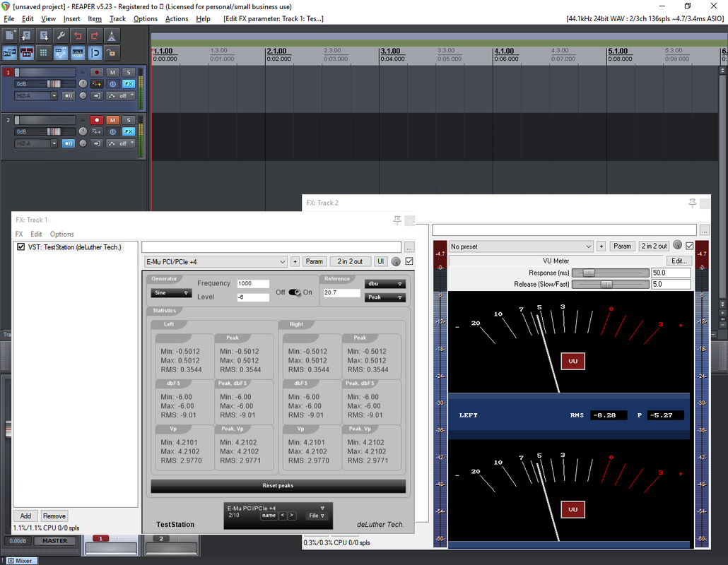728x565 pixels.
Task: Click the Save Project toolbar icon
Action: 44,35
